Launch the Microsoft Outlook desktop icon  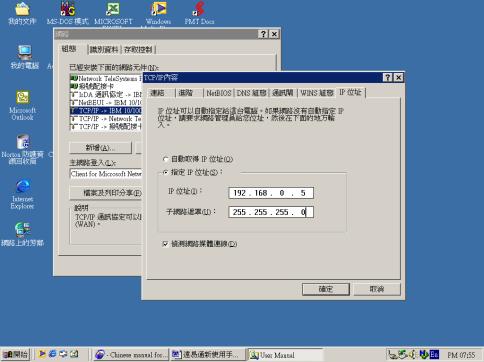pyautogui.click(x=23, y=105)
